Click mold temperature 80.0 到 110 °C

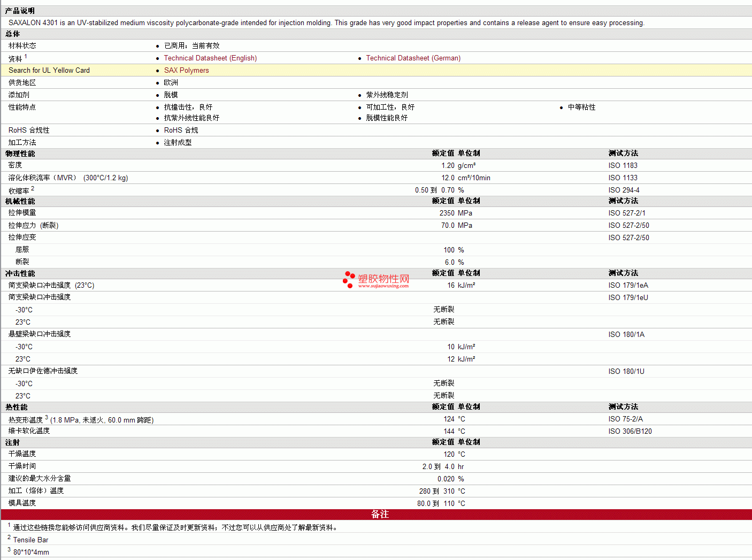coord(441,504)
